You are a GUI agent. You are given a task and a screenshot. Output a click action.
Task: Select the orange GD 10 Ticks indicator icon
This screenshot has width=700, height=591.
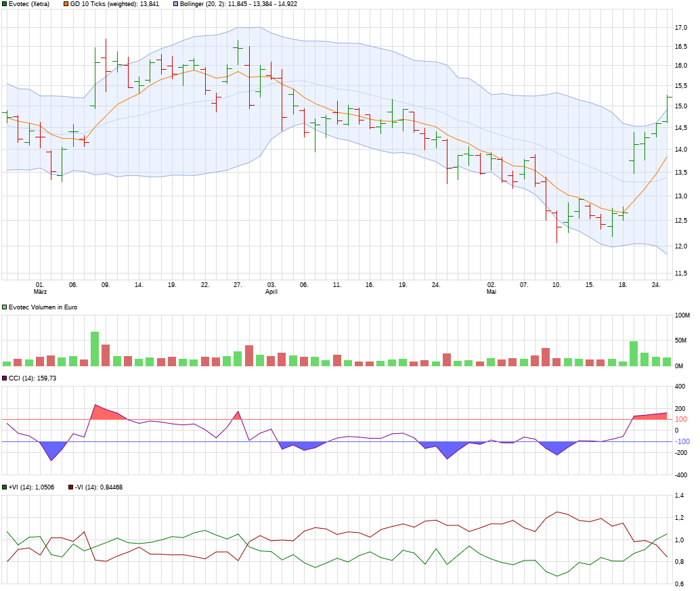(66, 5)
